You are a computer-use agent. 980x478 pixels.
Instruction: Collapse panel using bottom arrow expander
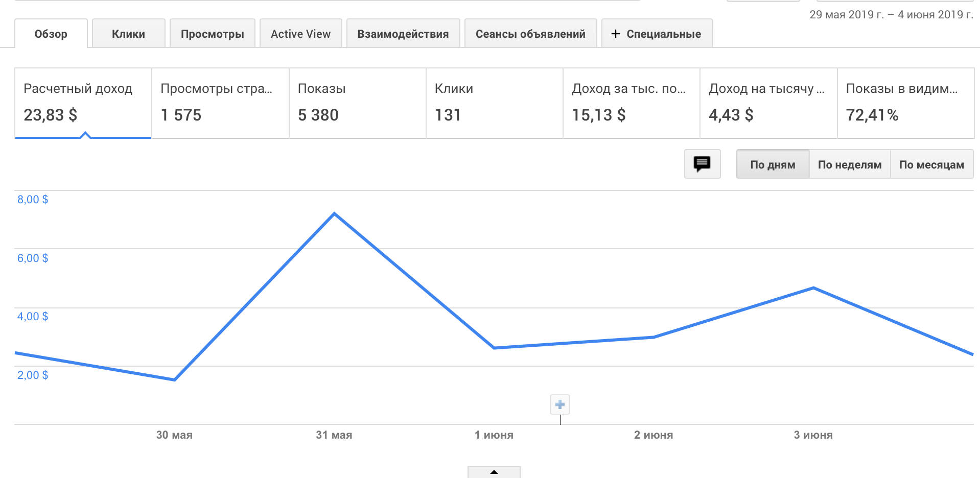coord(494,472)
